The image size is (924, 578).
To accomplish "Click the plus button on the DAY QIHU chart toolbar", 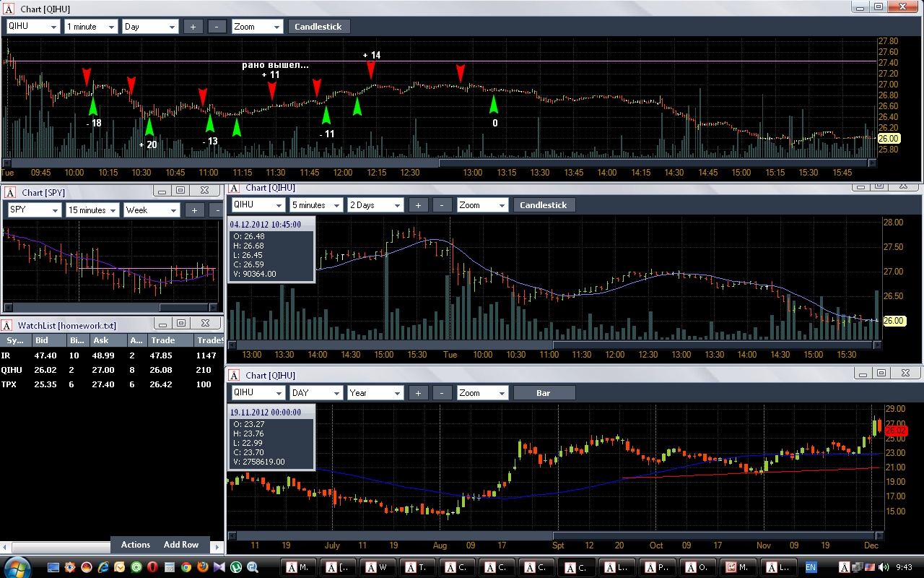I will (418, 393).
